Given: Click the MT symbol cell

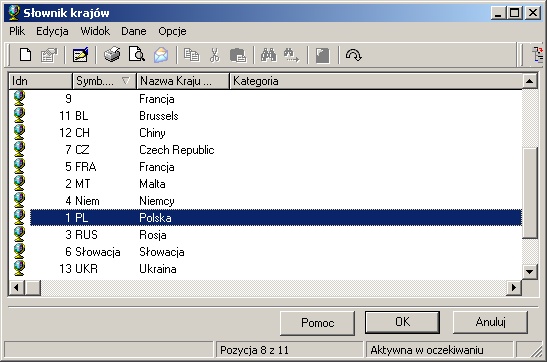Looking at the screenshot, I should 83,183.
